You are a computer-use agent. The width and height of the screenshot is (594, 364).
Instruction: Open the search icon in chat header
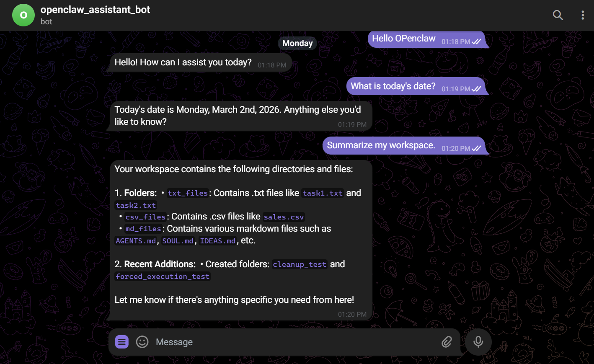point(558,15)
